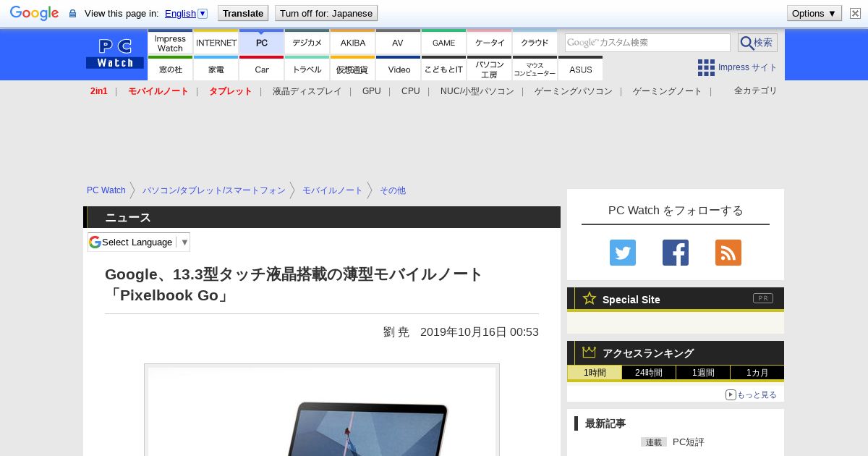Open the 全カテゴリ link
This screenshot has width=868, height=456.
pos(756,90)
